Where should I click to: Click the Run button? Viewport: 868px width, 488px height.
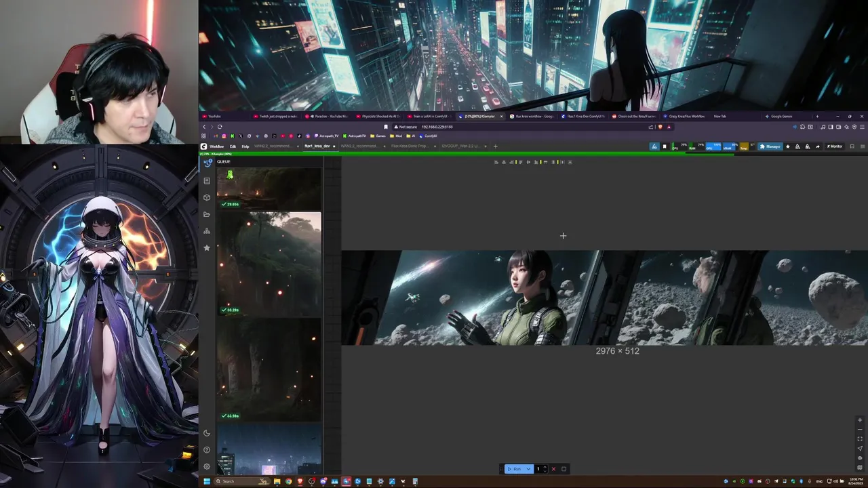pos(514,469)
